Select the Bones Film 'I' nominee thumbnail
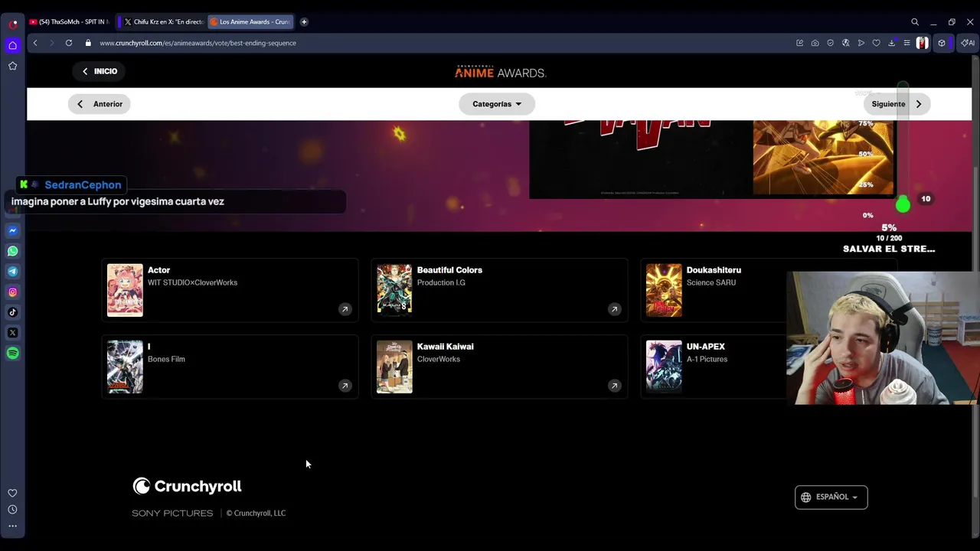 [x=125, y=367]
